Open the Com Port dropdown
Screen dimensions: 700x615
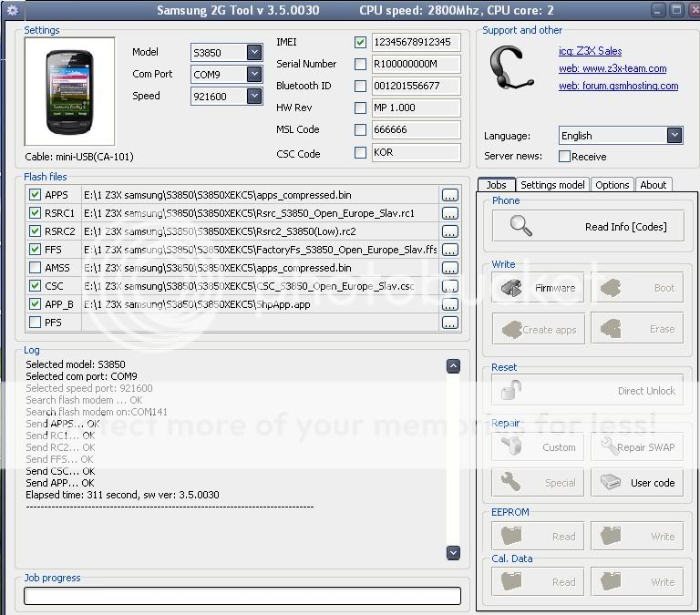254,74
